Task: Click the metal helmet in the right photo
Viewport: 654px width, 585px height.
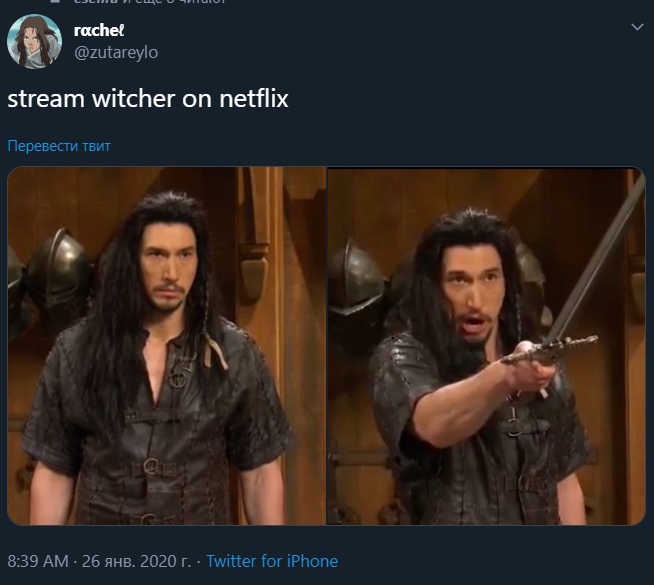Action: pyautogui.click(x=355, y=279)
